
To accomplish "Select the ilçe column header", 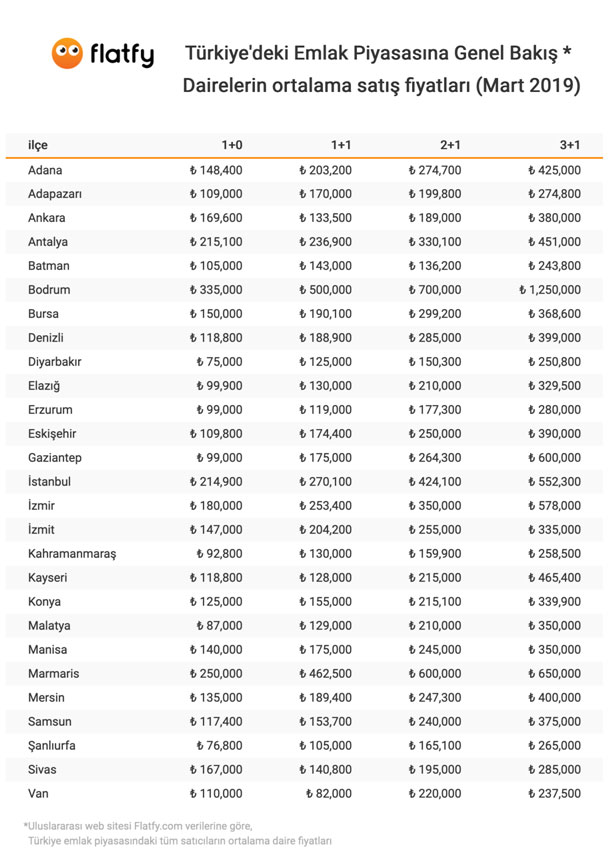I will pos(38,145).
